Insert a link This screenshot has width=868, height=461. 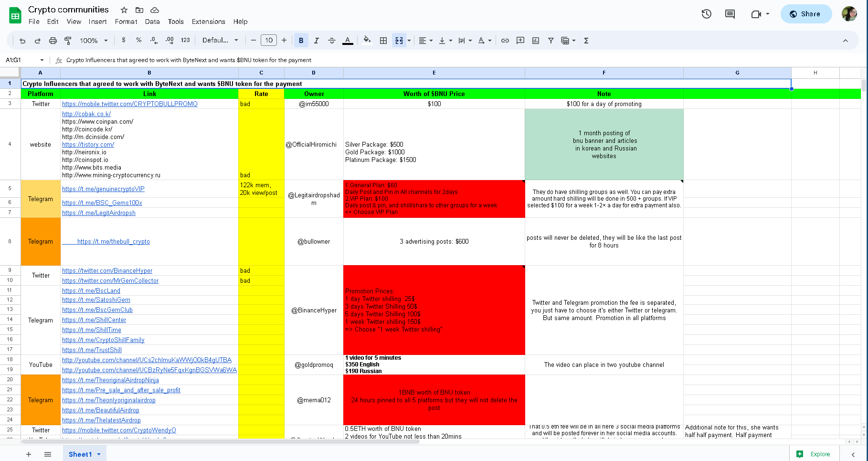coord(505,41)
